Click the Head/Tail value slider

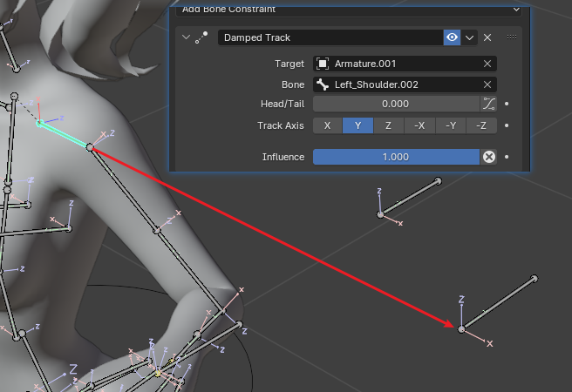[396, 104]
